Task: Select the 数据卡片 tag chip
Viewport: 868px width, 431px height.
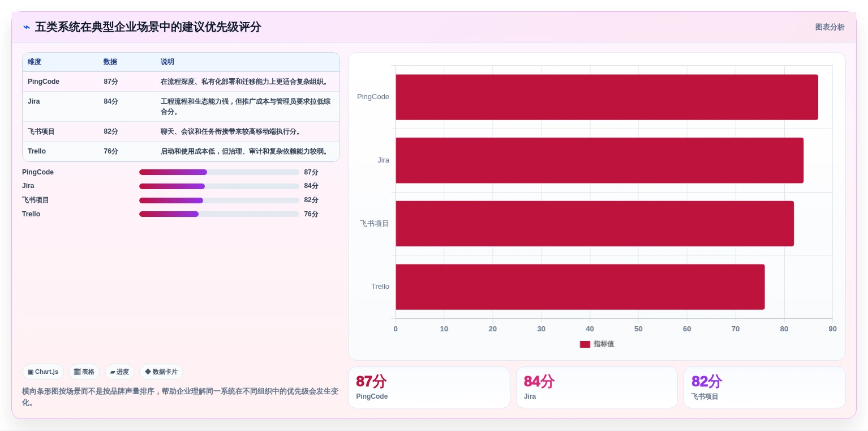Action: 161,372
